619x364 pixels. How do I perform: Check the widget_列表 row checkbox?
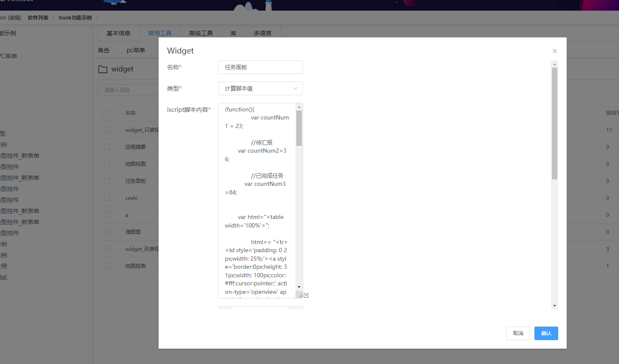coord(107,249)
